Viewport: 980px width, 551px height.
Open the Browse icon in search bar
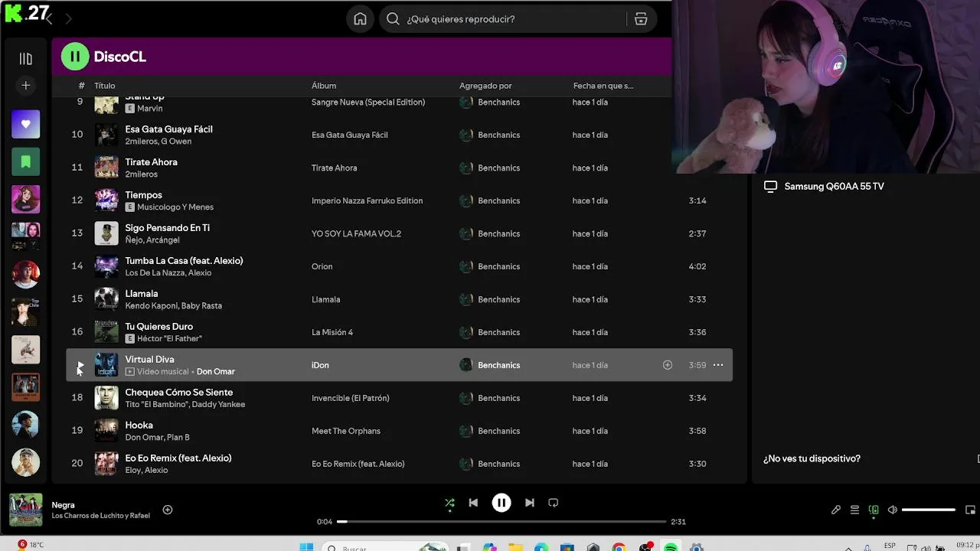coord(641,19)
